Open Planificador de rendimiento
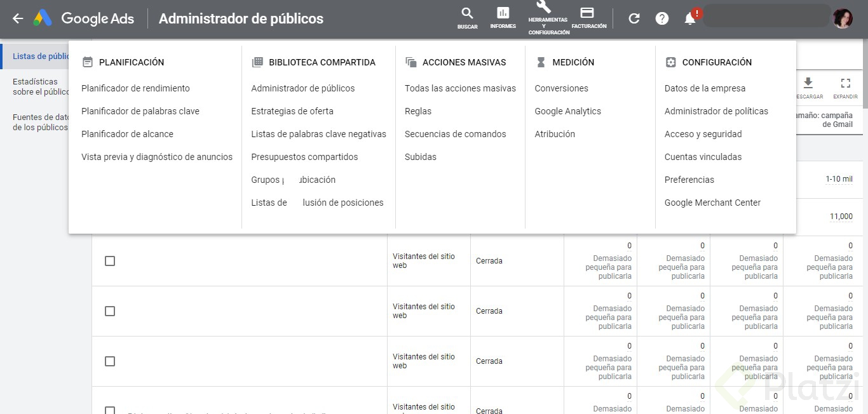 pyautogui.click(x=135, y=88)
